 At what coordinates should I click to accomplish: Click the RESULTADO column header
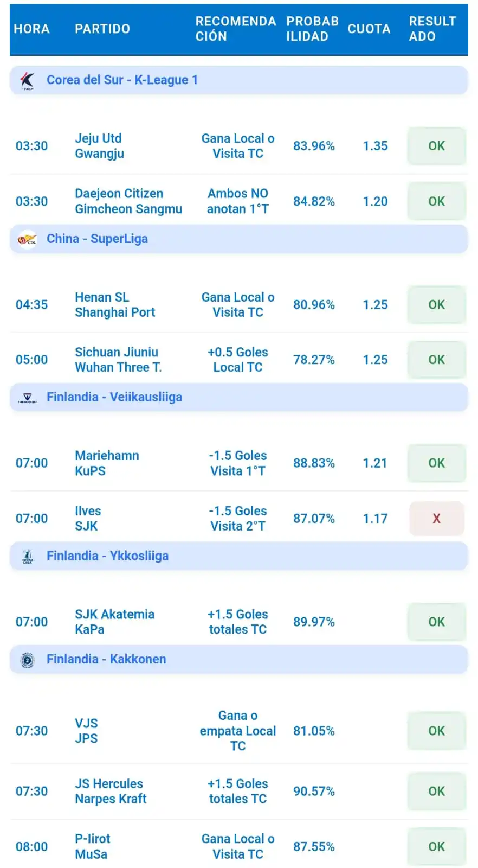[x=432, y=29]
